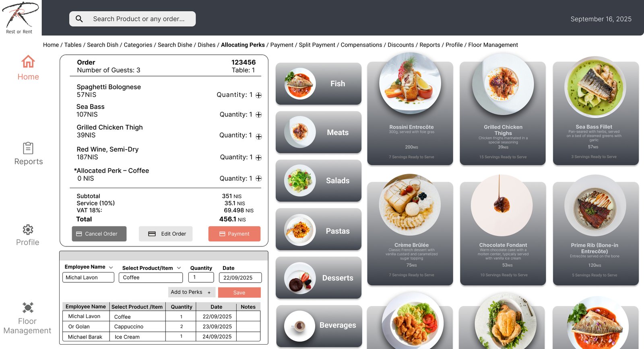
Task: Click the Cancel Order button
Action: point(99,234)
